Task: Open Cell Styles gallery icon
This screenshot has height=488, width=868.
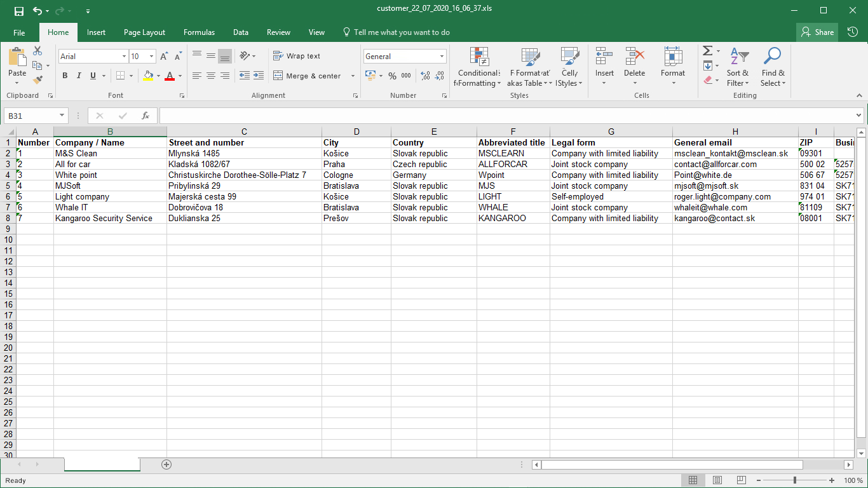Action: (570, 57)
